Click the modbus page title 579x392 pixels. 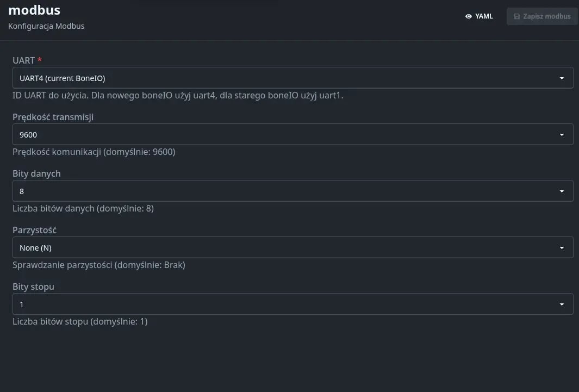(34, 10)
